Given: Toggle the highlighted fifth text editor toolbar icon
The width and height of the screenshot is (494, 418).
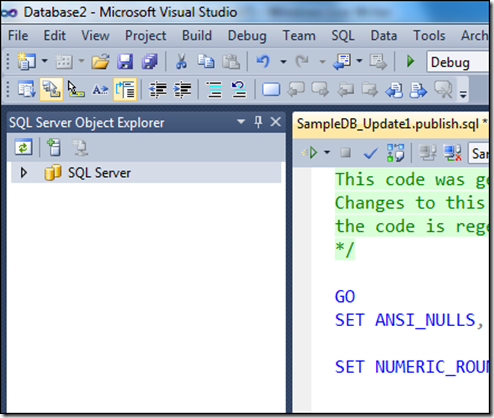Looking at the screenshot, I should [125, 89].
